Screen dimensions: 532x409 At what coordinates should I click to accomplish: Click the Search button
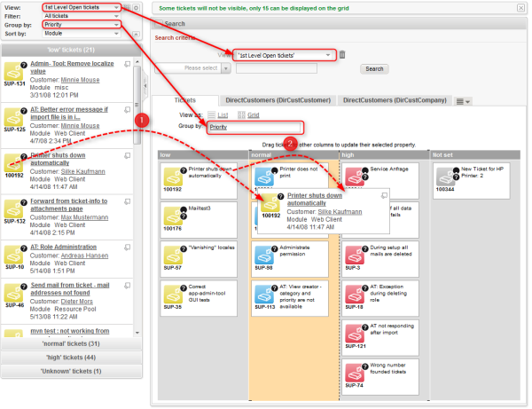(x=374, y=69)
